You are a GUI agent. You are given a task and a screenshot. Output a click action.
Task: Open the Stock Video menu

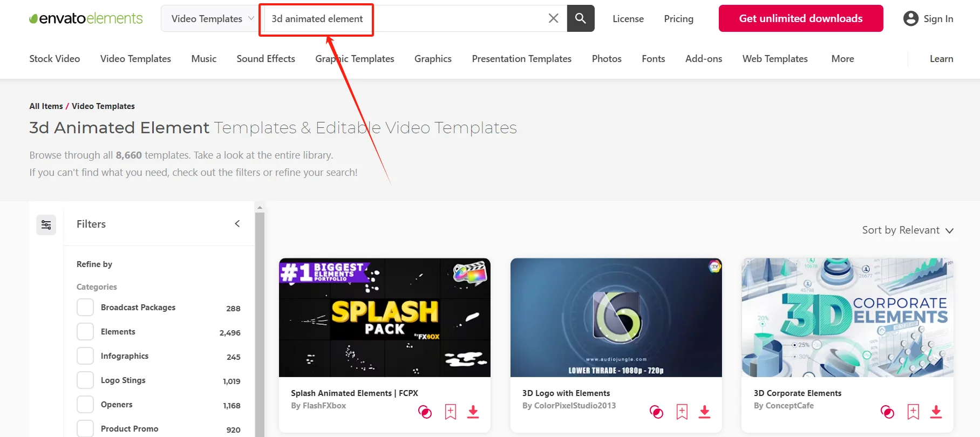click(x=55, y=59)
